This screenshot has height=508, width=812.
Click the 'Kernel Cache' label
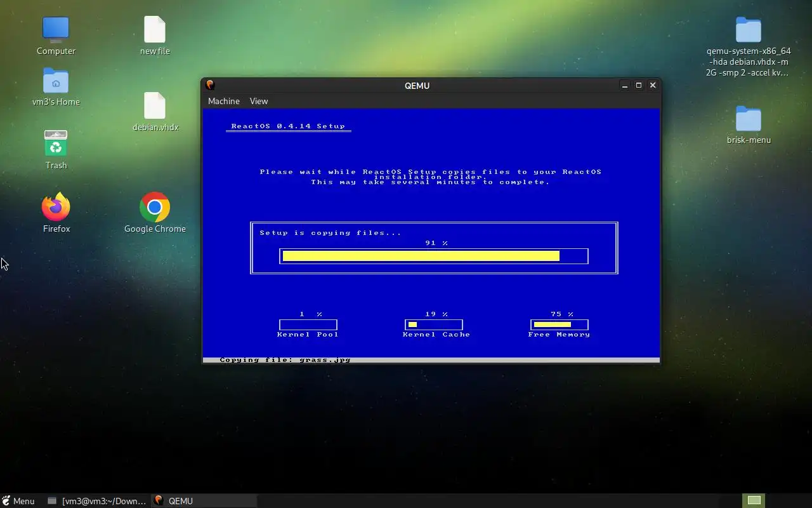tap(436, 335)
